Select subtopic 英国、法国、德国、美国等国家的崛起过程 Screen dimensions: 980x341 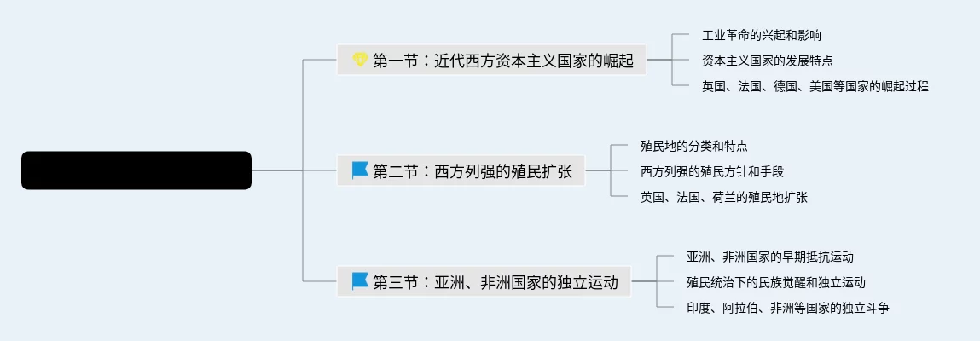click(815, 86)
